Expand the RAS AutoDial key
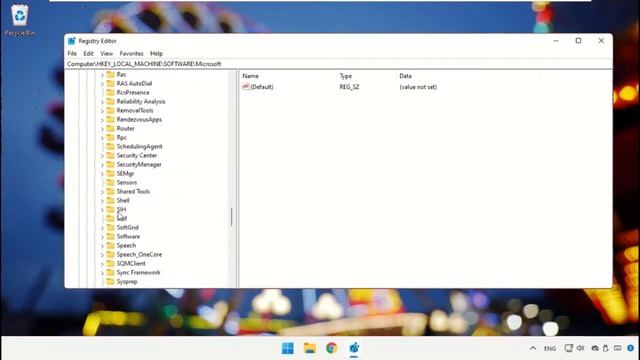The height and width of the screenshot is (360, 640). [x=102, y=84]
